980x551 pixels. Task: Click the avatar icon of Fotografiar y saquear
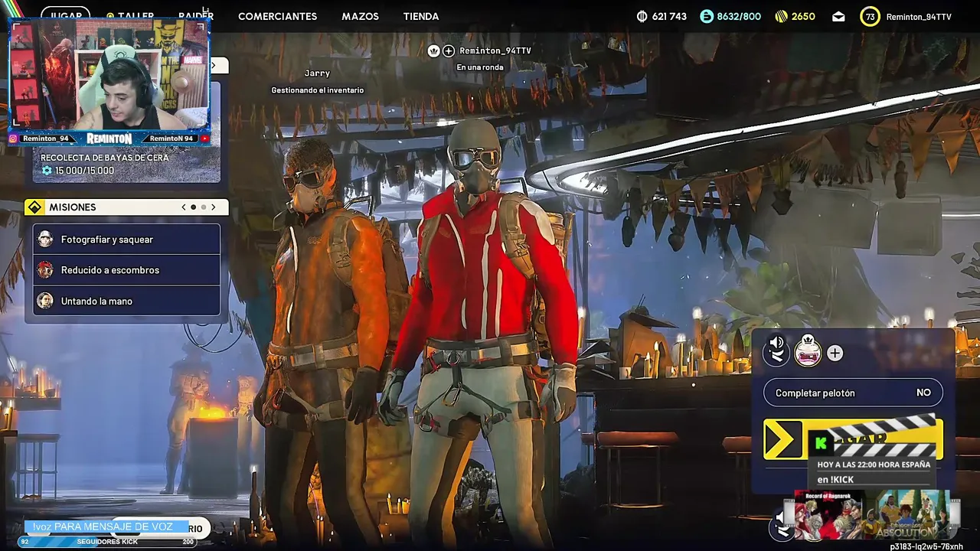coord(45,240)
